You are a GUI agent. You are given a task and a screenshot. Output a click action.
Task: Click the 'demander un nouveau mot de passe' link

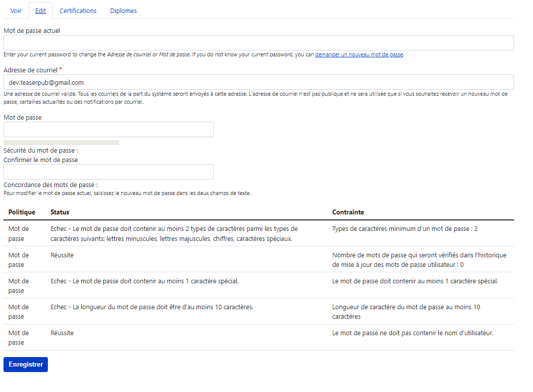pyautogui.click(x=359, y=54)
